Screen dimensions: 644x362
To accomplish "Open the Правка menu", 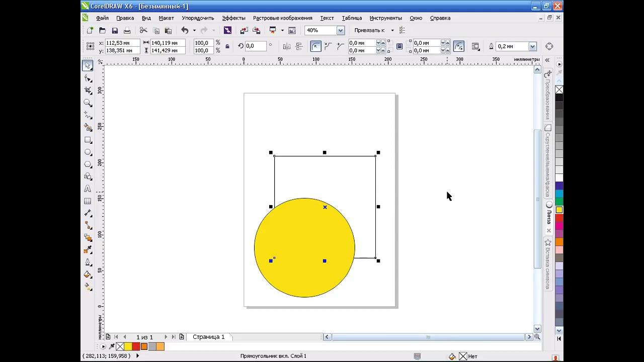I will pyautogui.click(x=125, y=18).
